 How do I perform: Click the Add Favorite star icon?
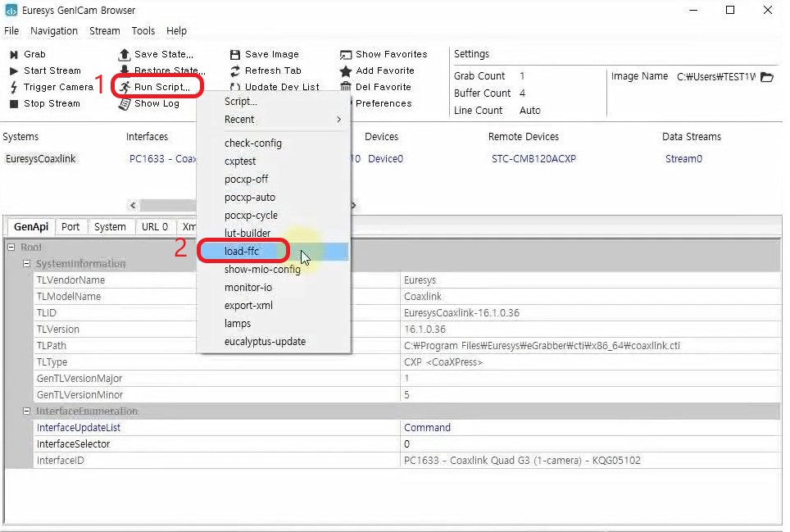346,70
